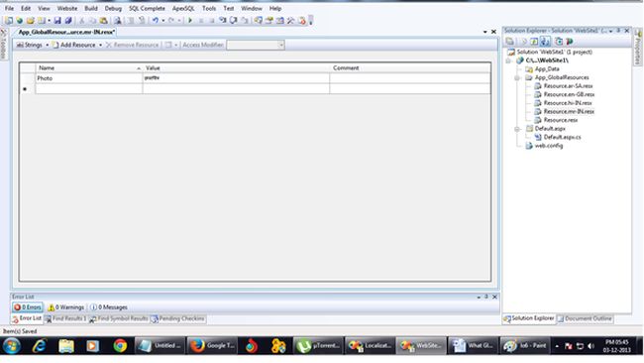
Task: Select the App_Data folder
Action: [x=546, y=69]
